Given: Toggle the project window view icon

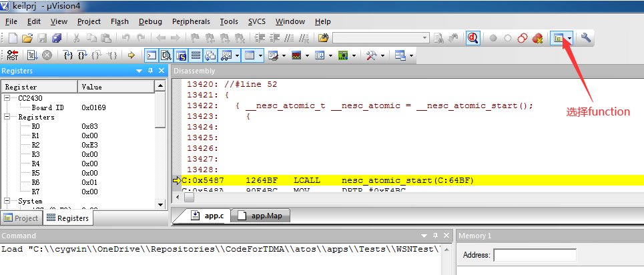Looking at the screenshot, I should click(558, 38).
